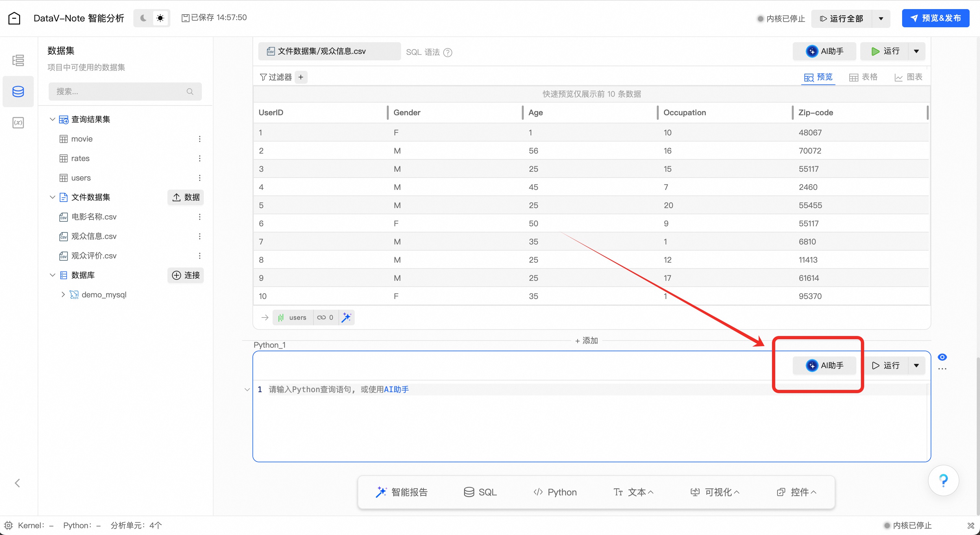The image size is (980, 535).
Task: Switch to the 表格 view tab
Action: [x=863, y=77]
